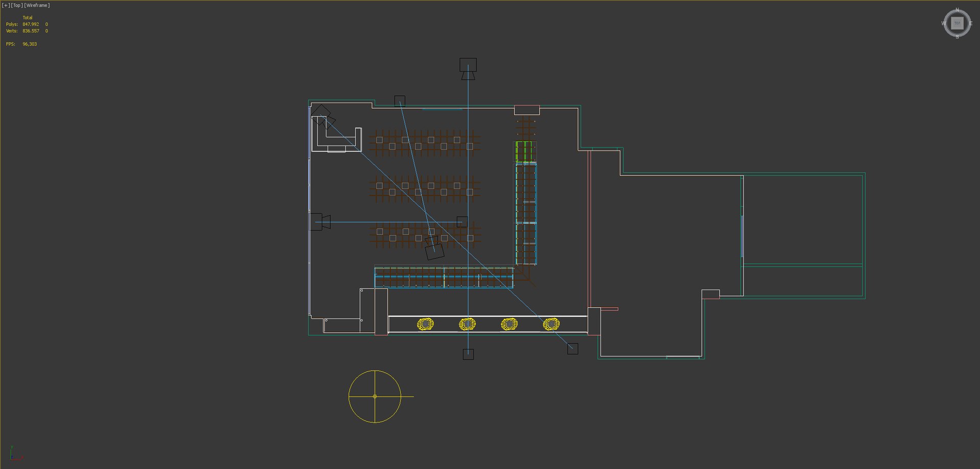Select the tilted camera near the bottom desk row
The width and height of the screenshot is (980, 469).
pyautogui.click(x=434, y=248)
